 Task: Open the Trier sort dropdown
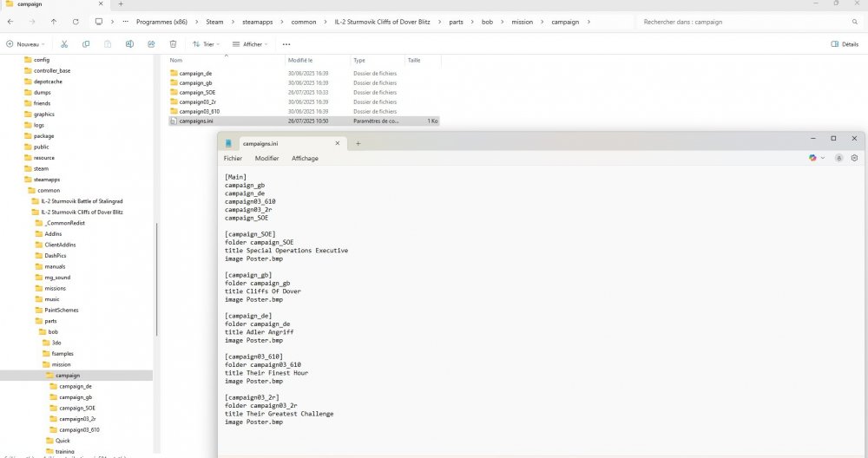tap(207, 43)
